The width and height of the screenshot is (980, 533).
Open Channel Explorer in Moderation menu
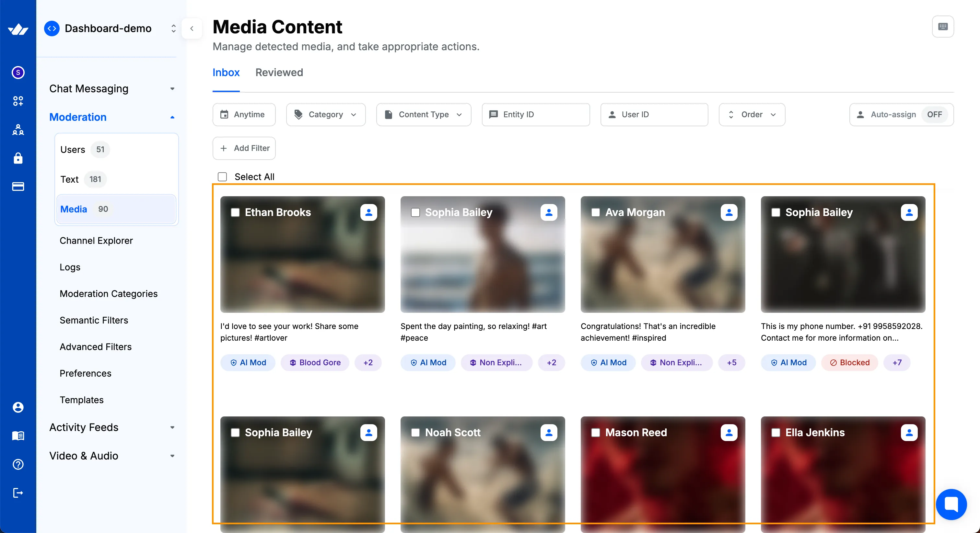coord(96,241)
